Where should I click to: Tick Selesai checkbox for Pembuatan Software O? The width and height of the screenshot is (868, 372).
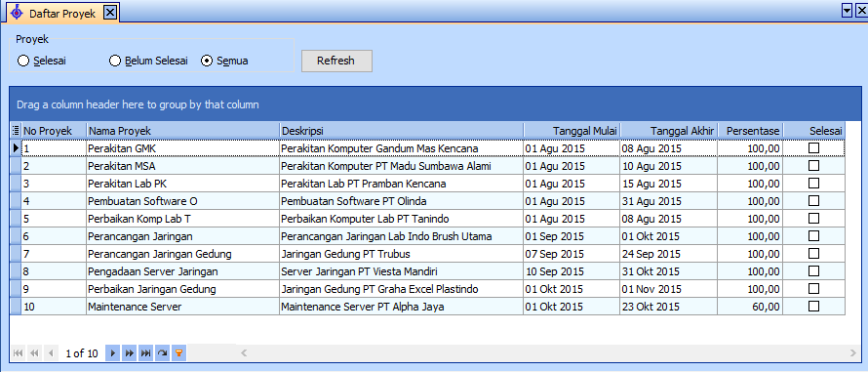pyautogui.click(x=813, y=201)
